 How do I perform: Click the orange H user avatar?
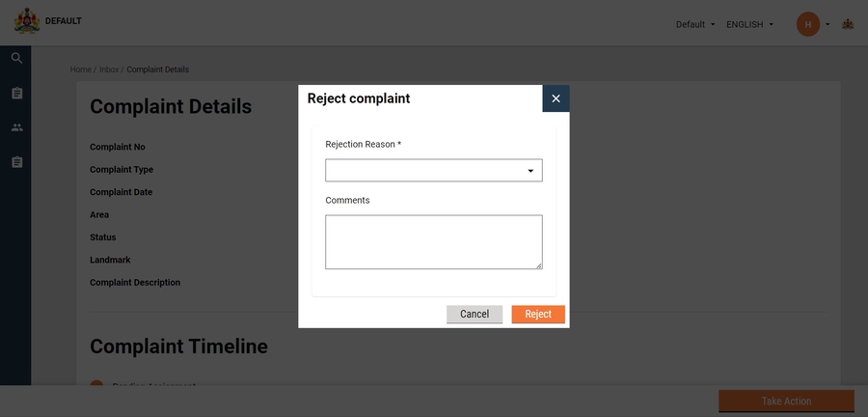[x=808, y=24]
